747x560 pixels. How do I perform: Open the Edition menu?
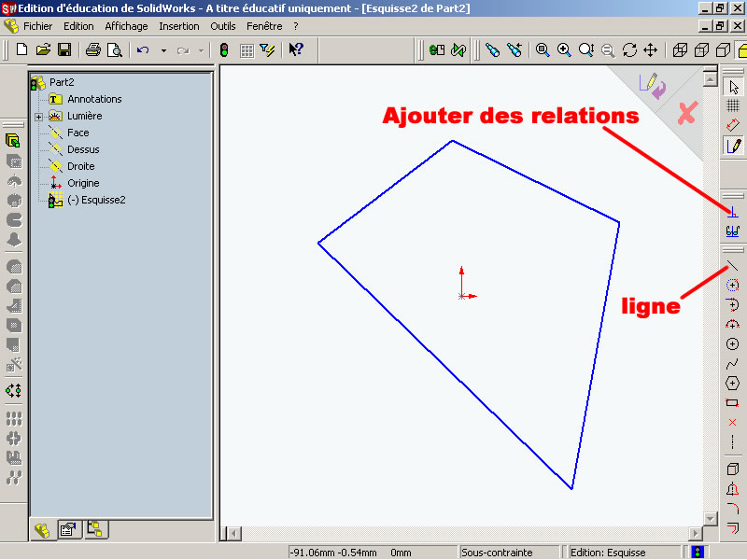pos(78,26)
